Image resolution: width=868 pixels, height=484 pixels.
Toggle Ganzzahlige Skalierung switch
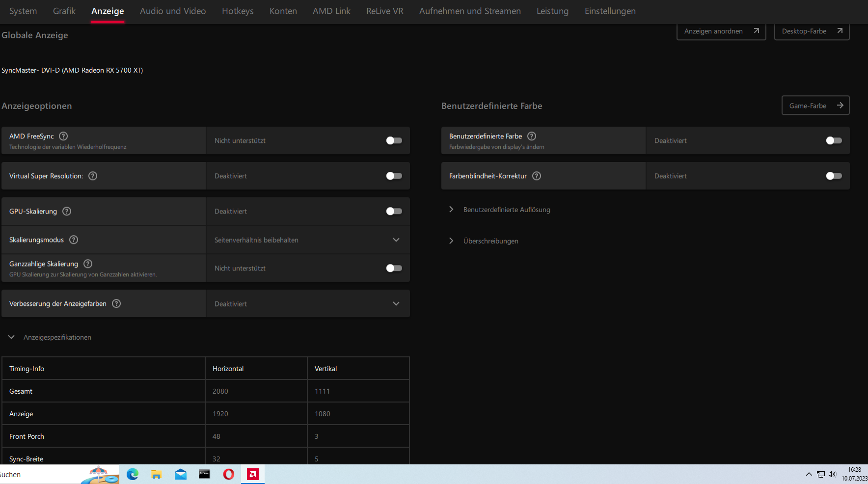pos(394,268)
